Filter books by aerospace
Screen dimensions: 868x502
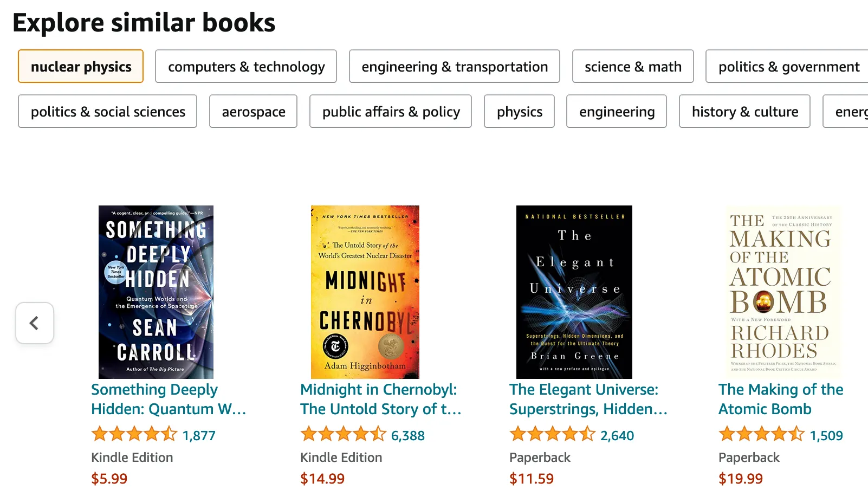253,111
